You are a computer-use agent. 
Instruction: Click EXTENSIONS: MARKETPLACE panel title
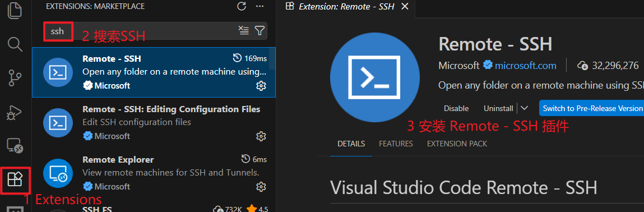point(95,7)
